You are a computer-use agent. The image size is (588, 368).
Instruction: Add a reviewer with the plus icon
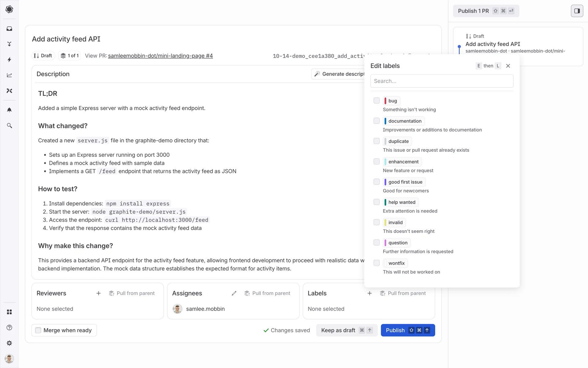98,293
